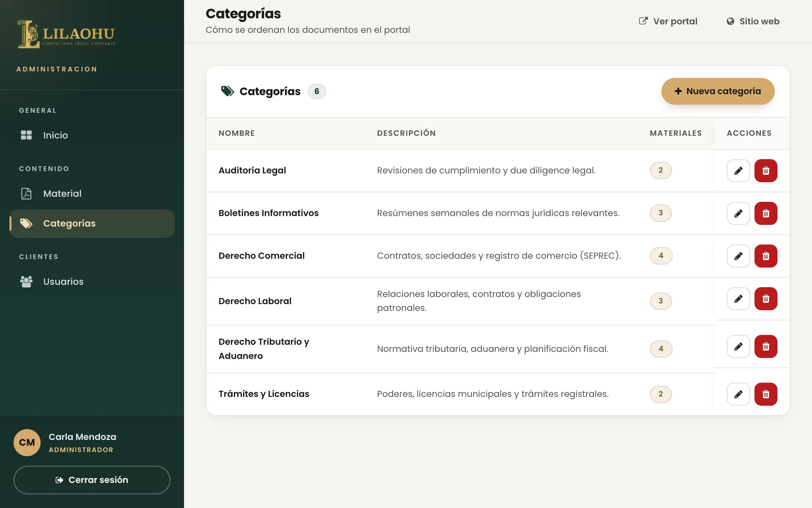Open Usuarios in the sidebar
This screenshot has width=812, height=508.
coord(92,281)
